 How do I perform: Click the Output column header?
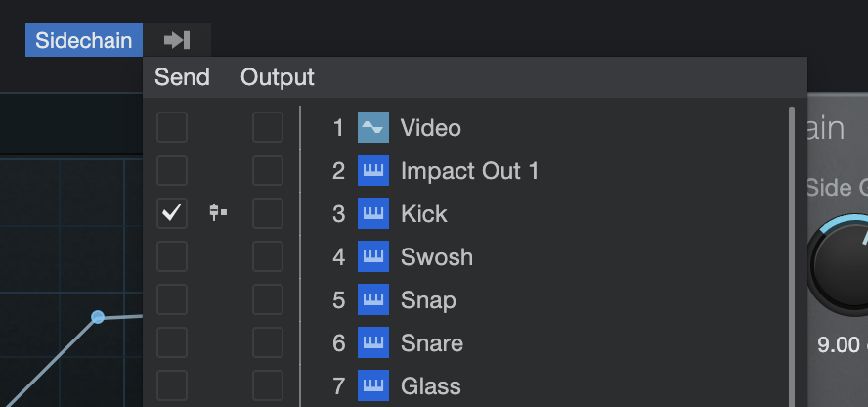tap(278, 77)
